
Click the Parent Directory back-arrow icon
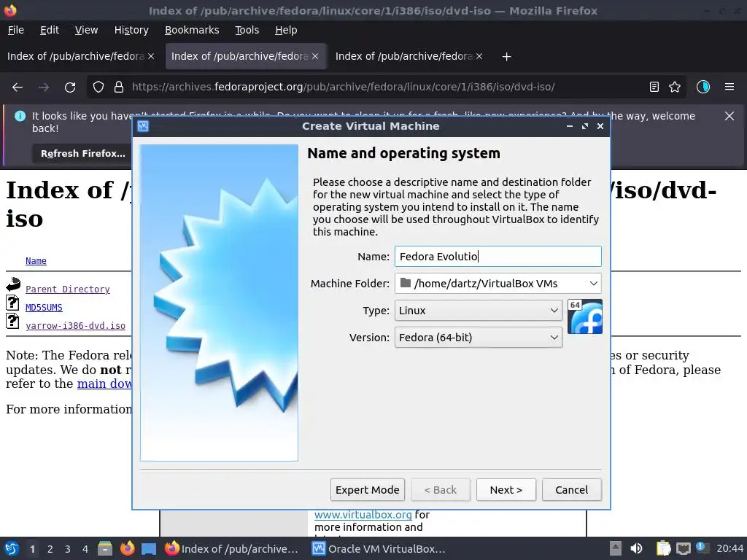(13, 284)
